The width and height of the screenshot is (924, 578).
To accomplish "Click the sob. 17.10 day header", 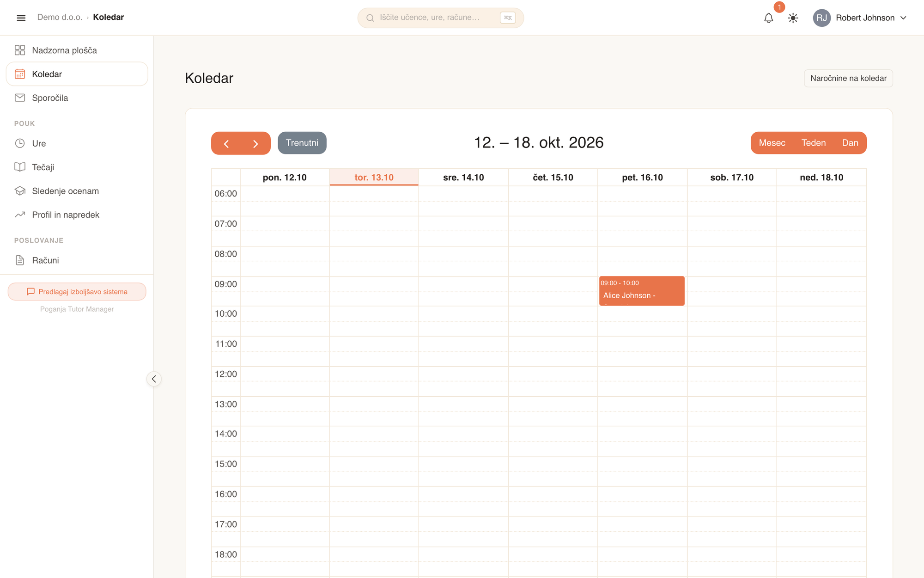I will (x=732, y=177).
